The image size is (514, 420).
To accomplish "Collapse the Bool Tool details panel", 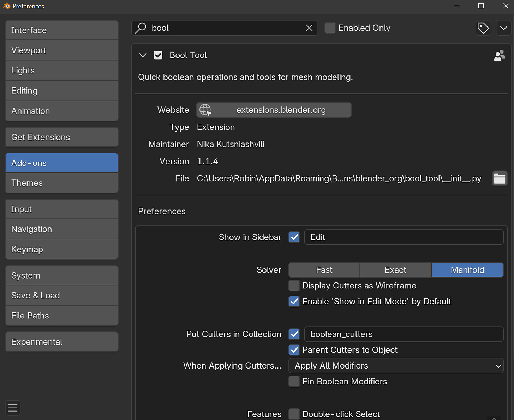I will point(143,55).
